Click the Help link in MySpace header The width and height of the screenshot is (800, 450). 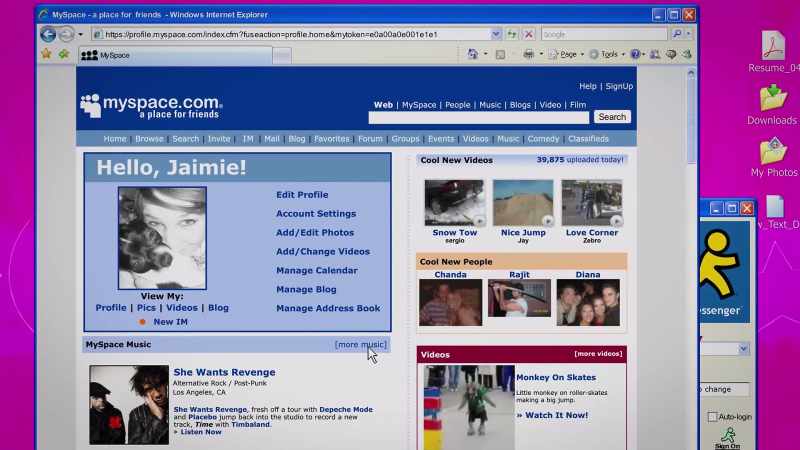587,86
